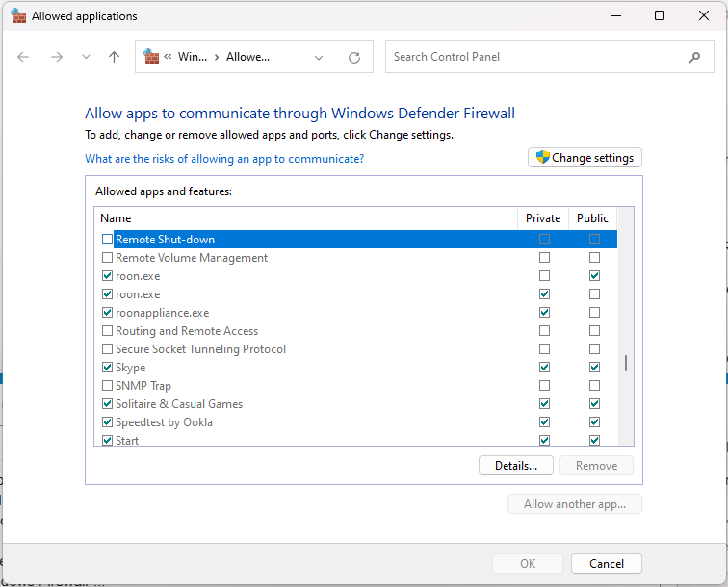The image size is (728, 587).
Task: Click Allow another app... button
Action: point(575,504)
